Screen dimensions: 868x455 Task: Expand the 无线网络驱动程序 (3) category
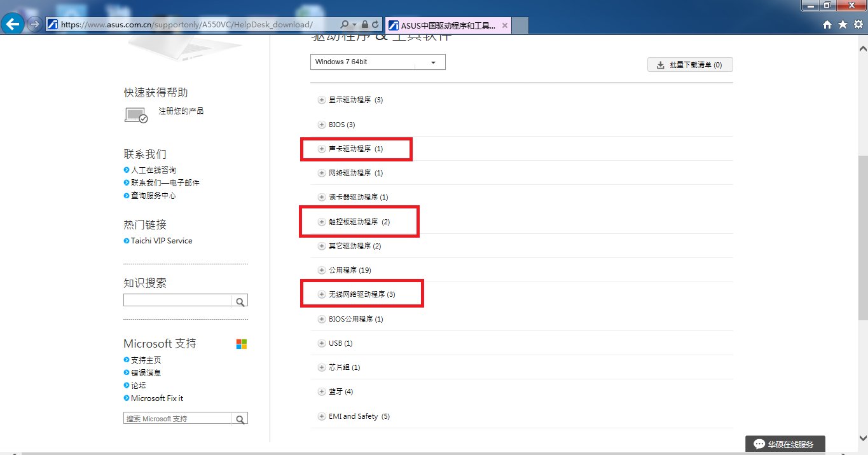321,295
